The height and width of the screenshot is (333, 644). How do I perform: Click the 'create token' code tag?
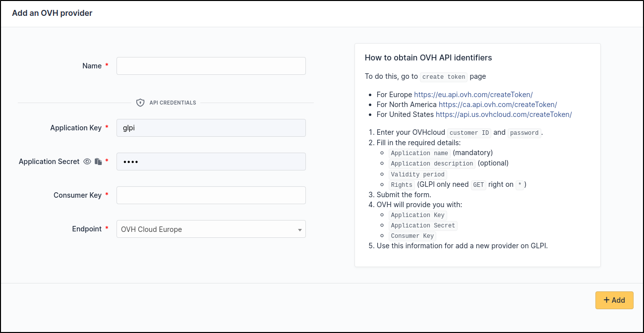pos(443,77)
